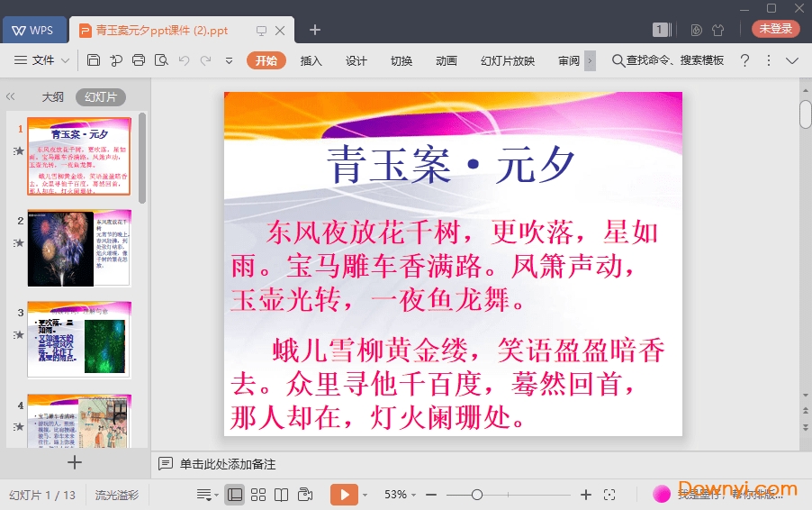This screenshot has height=510, width=812.
Task: Click the first poem paragraph 东风夜放花千树
Action: click(446, 266)
